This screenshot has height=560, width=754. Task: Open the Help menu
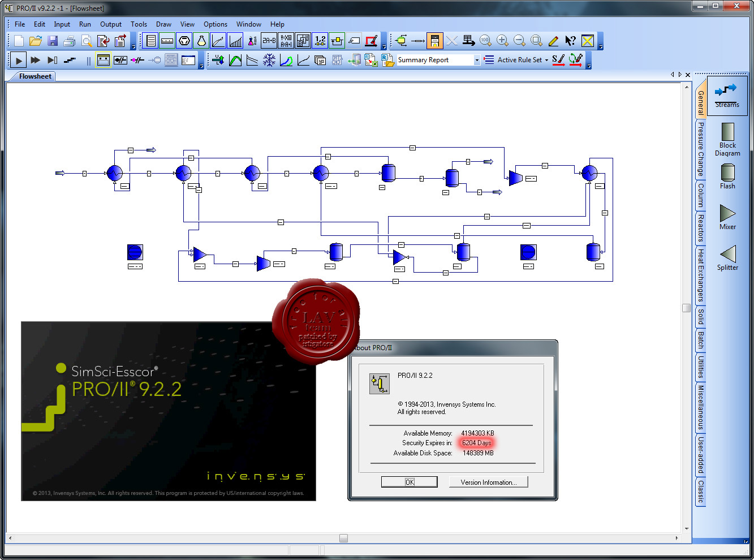tap(277, 24)
